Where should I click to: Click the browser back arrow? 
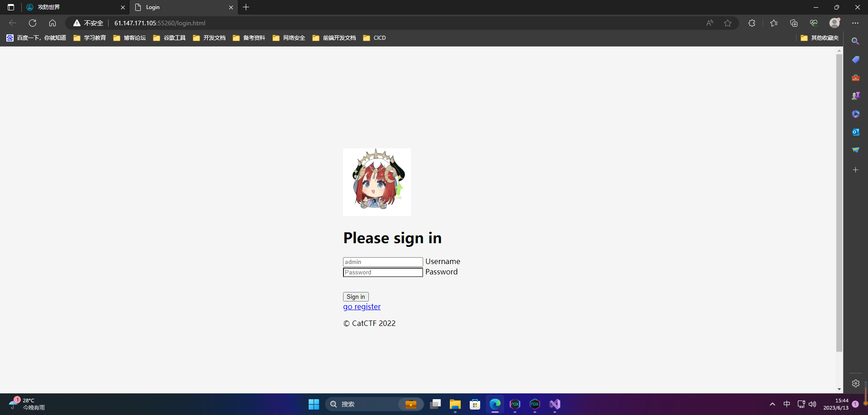click(x=13, y=23)
